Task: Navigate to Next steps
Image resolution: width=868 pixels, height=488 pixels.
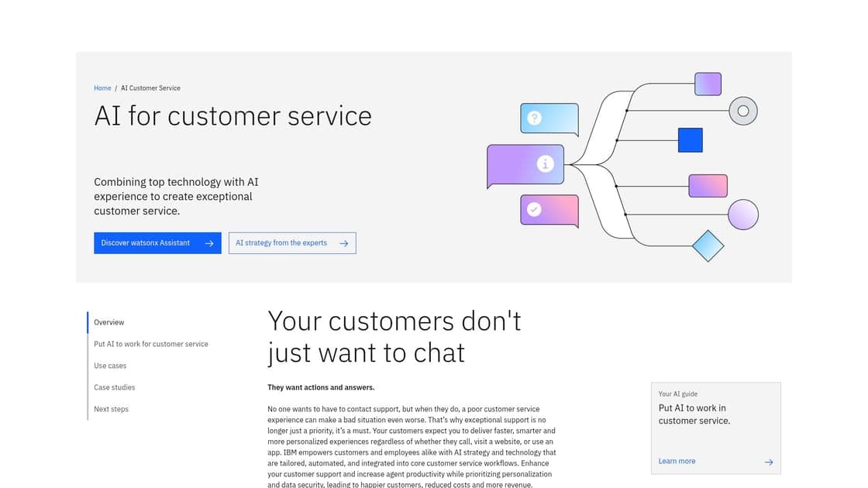Action: pos(111,409)
